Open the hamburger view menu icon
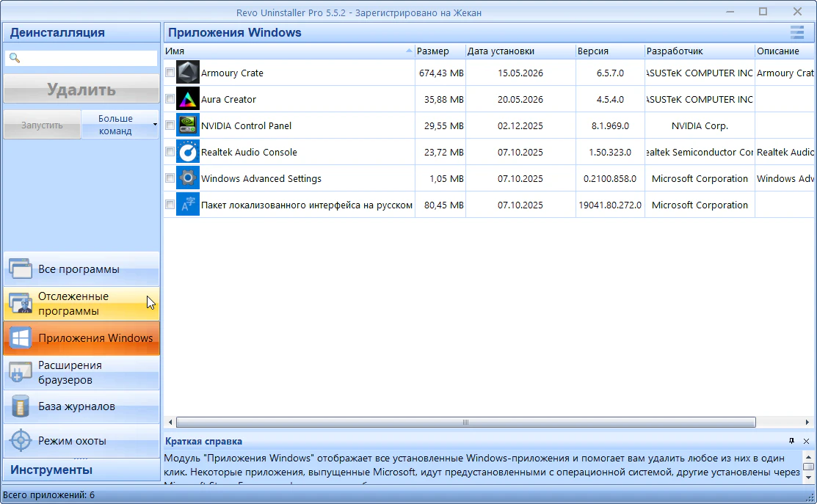The height and width of the screenshot is (504, 817). 796,32
